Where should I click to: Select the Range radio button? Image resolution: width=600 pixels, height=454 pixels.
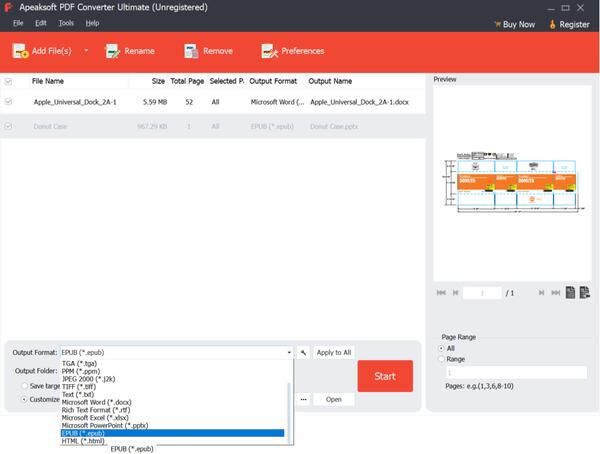coord(443,359)
